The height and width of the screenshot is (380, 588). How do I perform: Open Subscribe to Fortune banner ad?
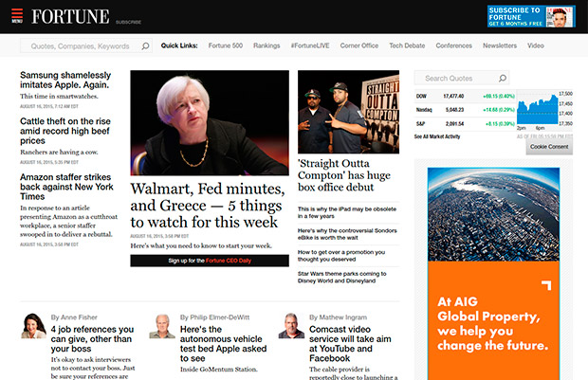coord(531,16)
